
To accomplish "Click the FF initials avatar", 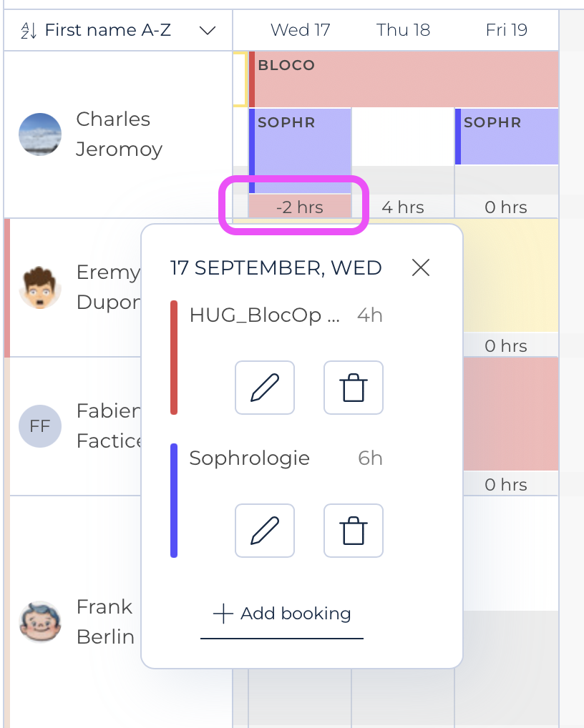I will 40,426.
